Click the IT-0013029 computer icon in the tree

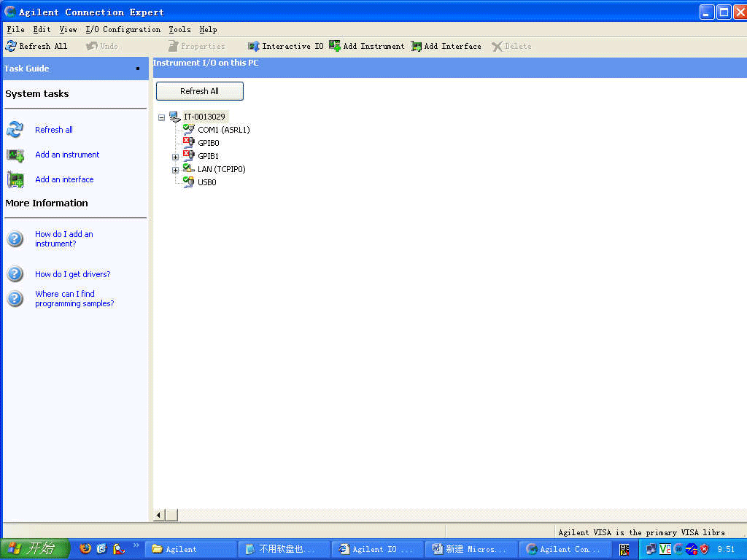[x=175, y=117]
